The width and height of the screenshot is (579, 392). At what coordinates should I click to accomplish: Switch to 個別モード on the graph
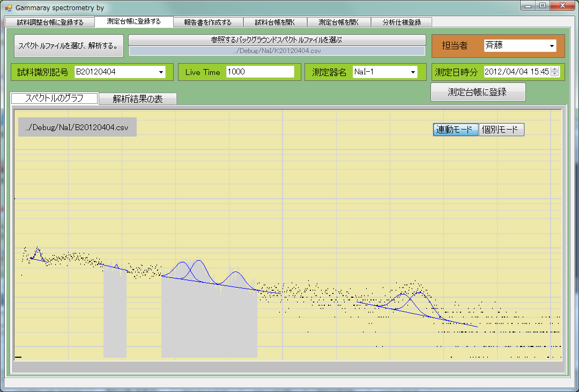pos(501,130)
